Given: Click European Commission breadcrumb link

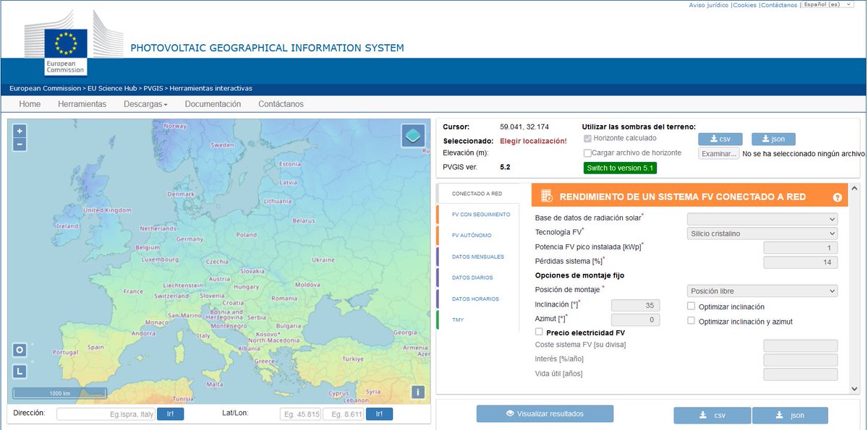Looking at the screenshot, I should coord(45,88).
